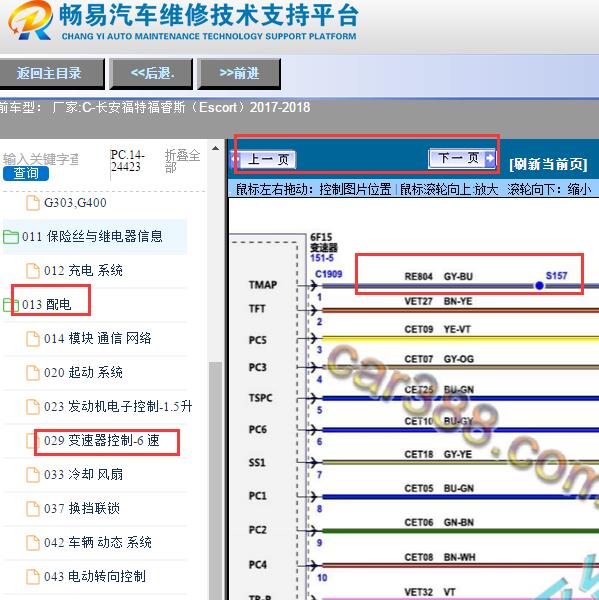This screenshot has height=600, width=599.
Task: Expand folder 011 保险丝与继电器信息
Action: point(92,236)
